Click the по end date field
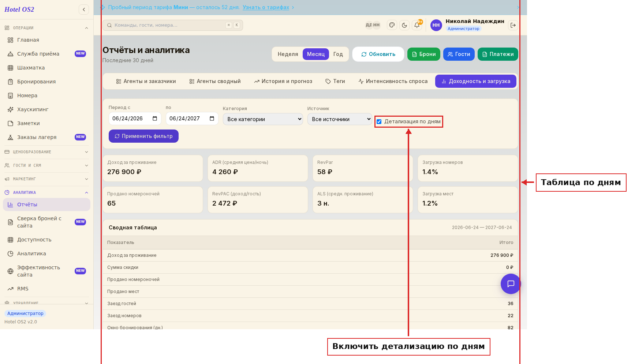Viewport: 635px width, 364px height. (192, 119)
